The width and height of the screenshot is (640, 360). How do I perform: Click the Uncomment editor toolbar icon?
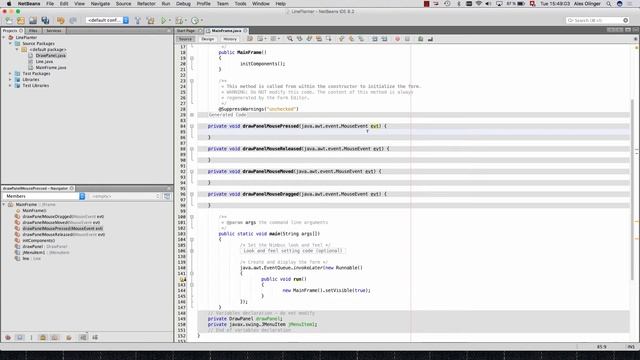pyautogui.click(x=430, y=39)
